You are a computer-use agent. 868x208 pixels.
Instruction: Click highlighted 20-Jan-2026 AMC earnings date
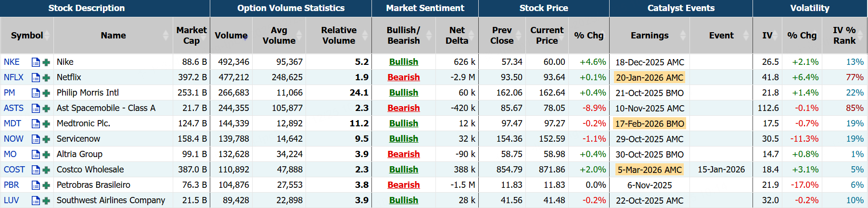649,77
